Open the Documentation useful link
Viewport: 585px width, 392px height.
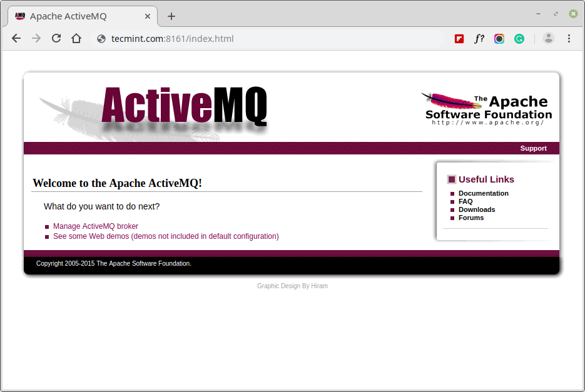pos(484,193)
